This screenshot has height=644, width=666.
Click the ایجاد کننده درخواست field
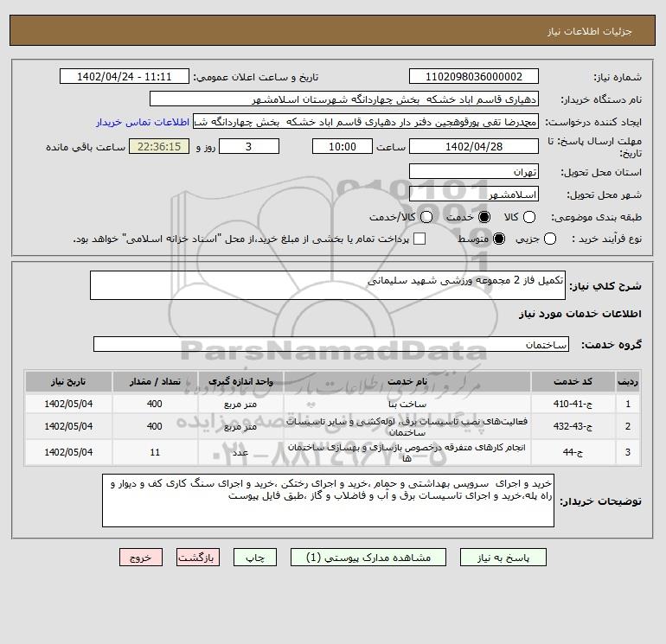tap(366, 122)
